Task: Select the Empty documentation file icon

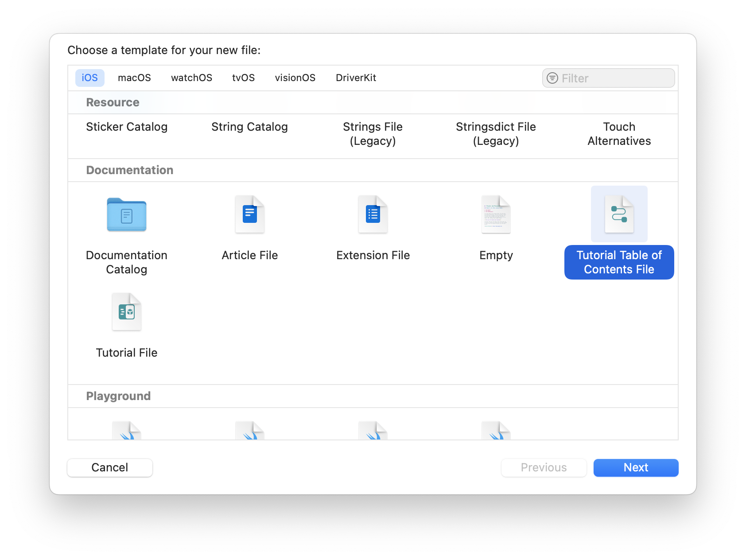Action: click(496, 214)
